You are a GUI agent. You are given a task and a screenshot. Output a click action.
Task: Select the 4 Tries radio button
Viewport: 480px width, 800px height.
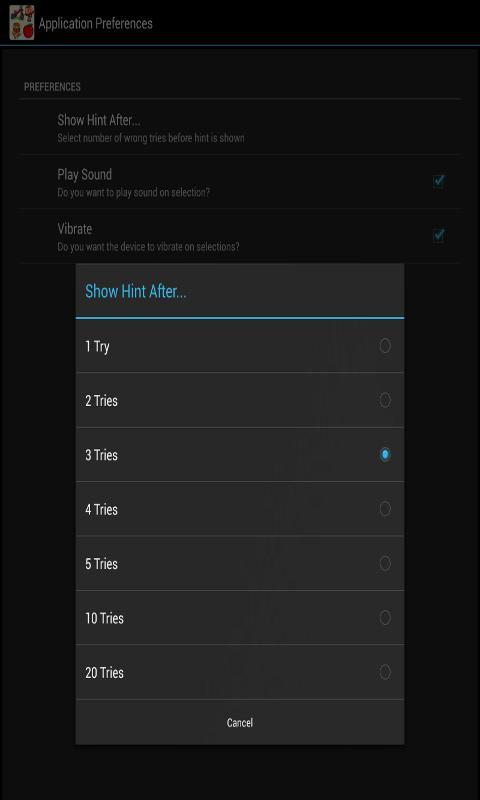385,509
